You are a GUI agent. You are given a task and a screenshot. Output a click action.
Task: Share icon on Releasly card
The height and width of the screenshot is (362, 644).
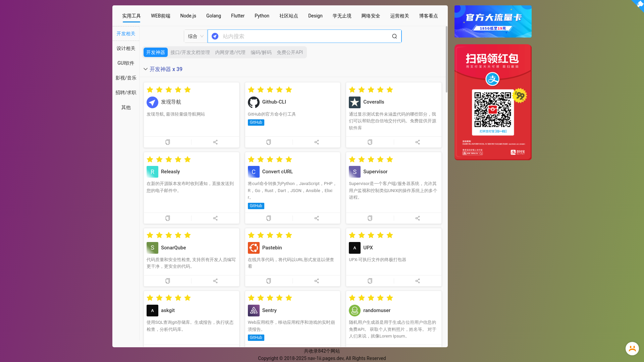(215, 218)
